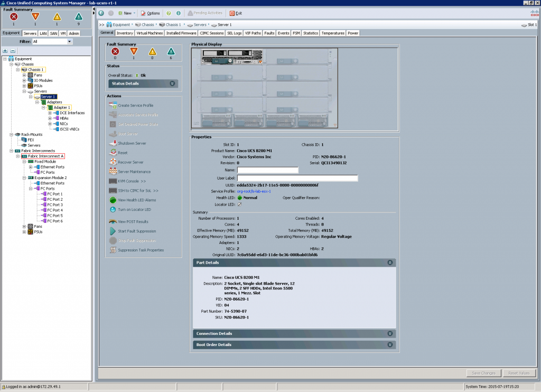Click the KVM Console action icon
Screen dimensions: 541x392
click(113, 181)
